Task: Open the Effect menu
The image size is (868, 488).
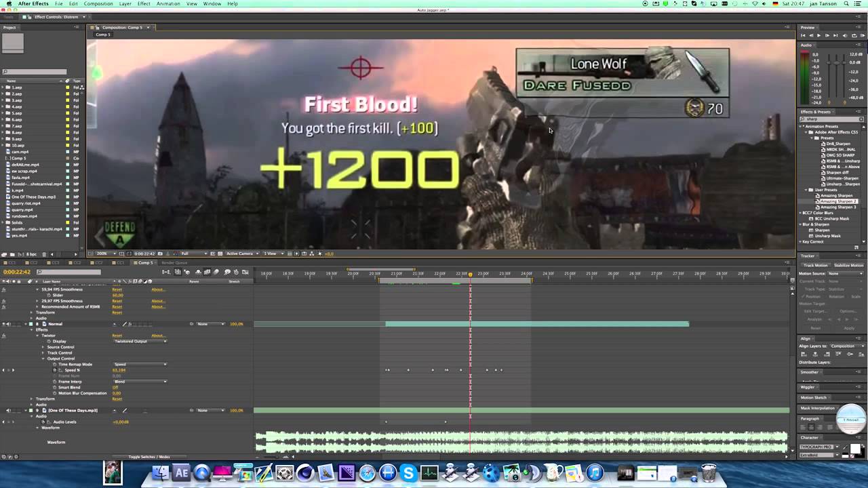Action: pyautogui.click(x=144, y=3)
